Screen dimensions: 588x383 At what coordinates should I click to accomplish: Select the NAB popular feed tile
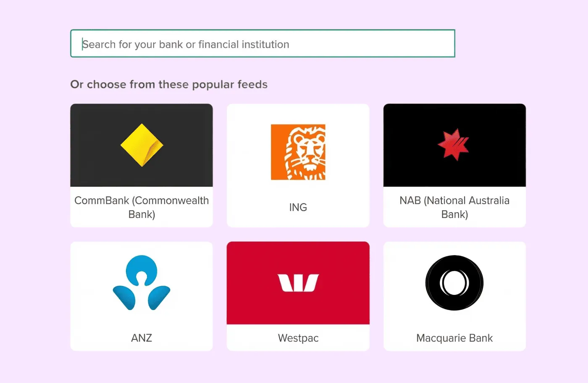(x=454, y=165)
